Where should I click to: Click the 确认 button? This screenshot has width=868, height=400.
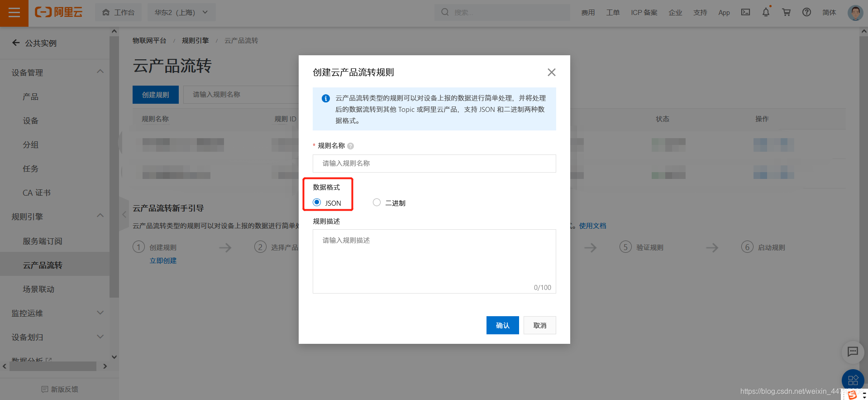502,325
